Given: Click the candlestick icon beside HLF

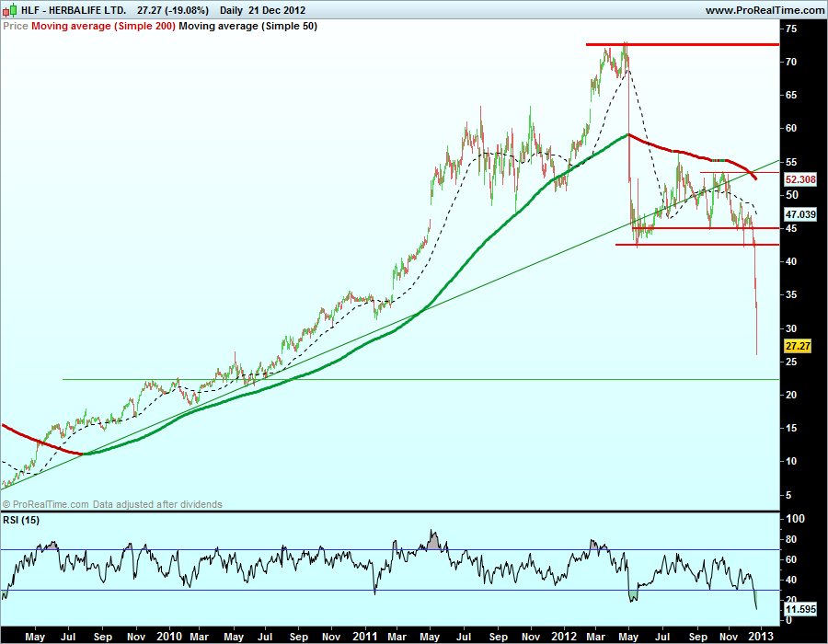Looking at the screenshot, I should [x=10, y=10].
